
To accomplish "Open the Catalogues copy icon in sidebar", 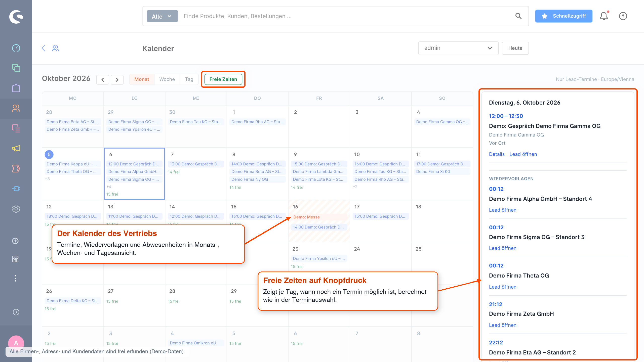I will [x=16, y=68].
